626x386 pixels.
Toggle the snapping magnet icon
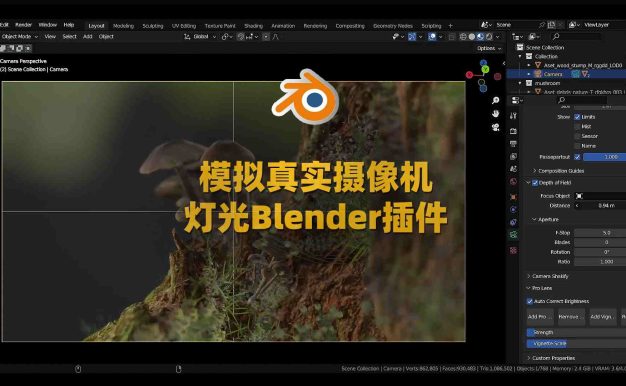[x=241, y=37]
